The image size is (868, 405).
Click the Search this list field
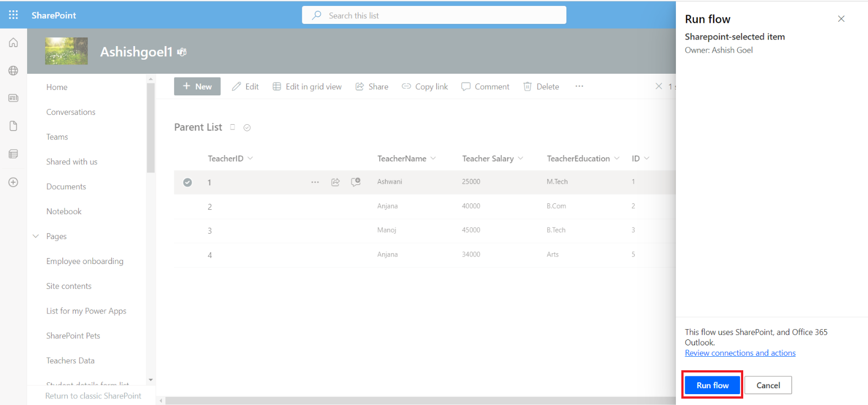point(434,15)
